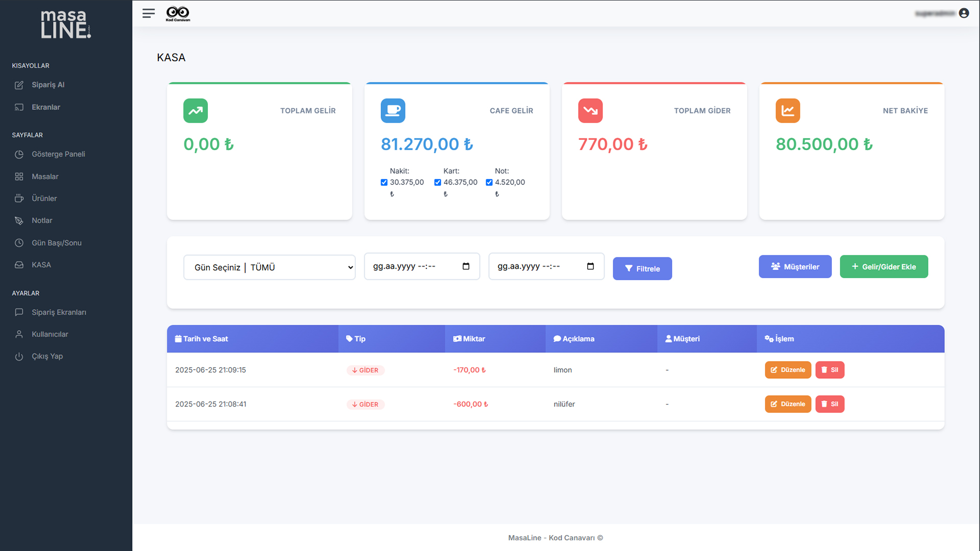980x551 pixels.
Task: Click the Kod Canavarı owl logo
Action: coord(178,13)
